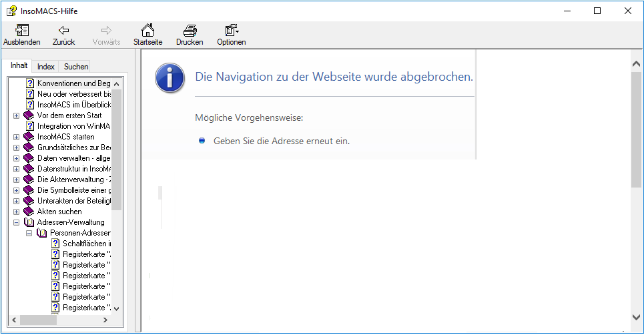Expand the Die Aktenverwaltung node
Viewport: 644px width, 335px height.
click(16, 180)
